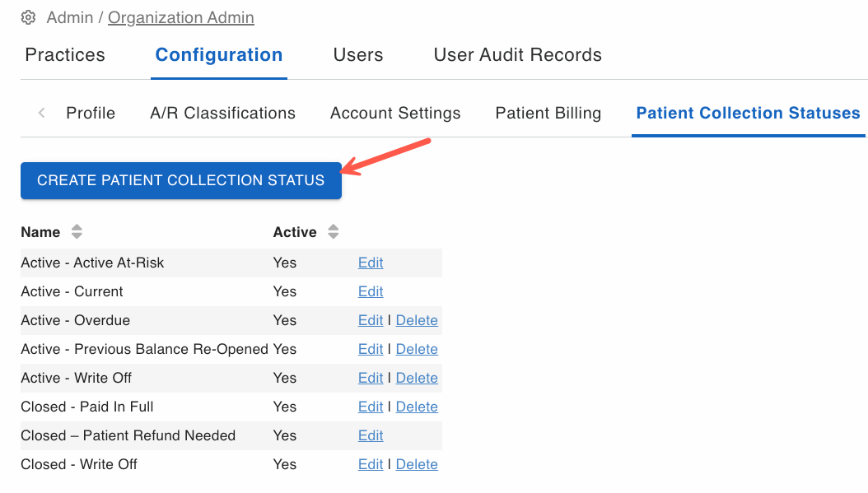Switch to the Practices tab
The image size is (868, 493).
(65, 55)
